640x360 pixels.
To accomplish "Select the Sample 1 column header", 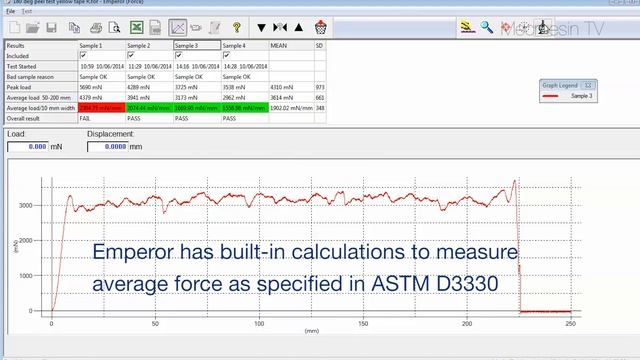I will [x=102, y=45].
